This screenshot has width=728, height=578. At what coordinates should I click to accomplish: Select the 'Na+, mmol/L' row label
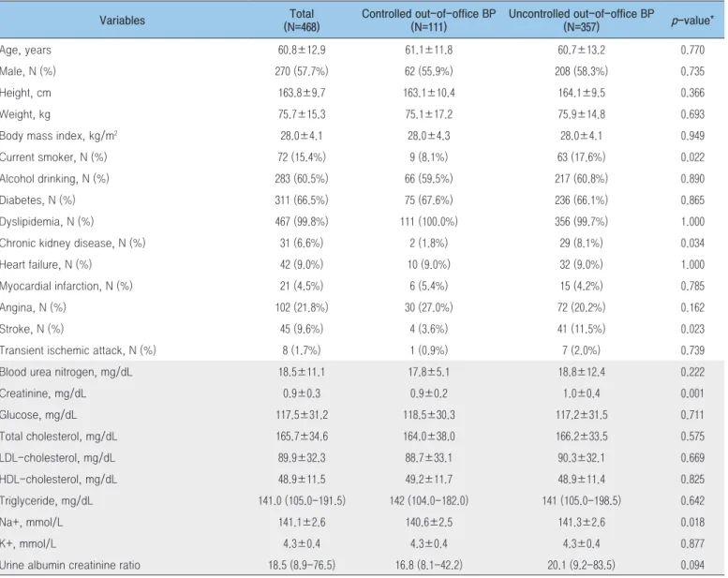[x=32, y=523]
